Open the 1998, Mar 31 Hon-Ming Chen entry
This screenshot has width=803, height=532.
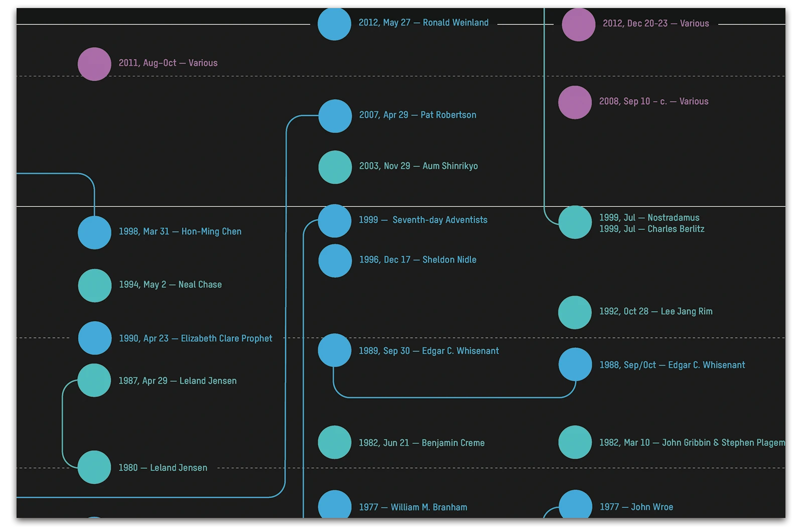pos(94,232)
